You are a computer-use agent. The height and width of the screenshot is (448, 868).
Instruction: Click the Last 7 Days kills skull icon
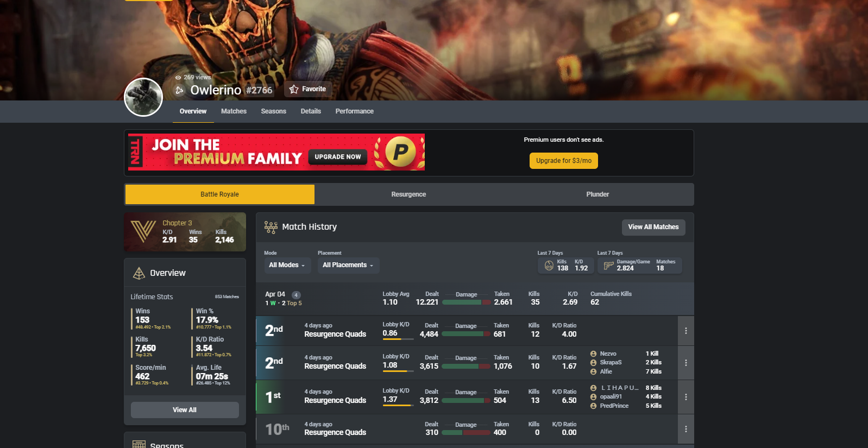(x=549, y=266)
